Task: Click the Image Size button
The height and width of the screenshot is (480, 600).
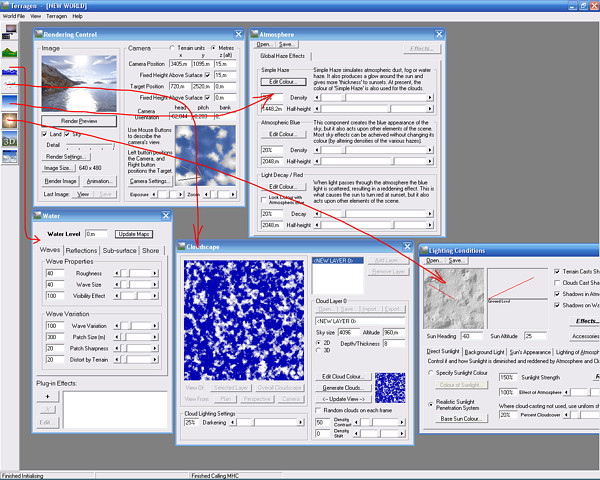Action: click(59, 168)
